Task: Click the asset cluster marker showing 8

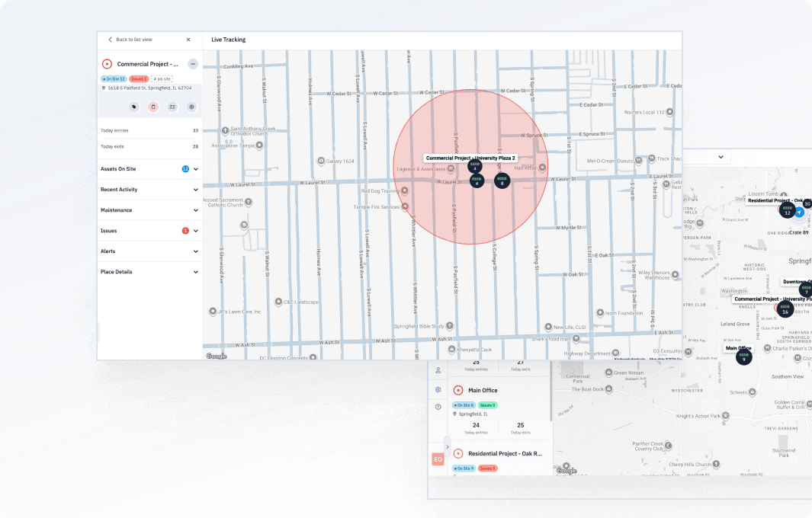Action: 502,181
